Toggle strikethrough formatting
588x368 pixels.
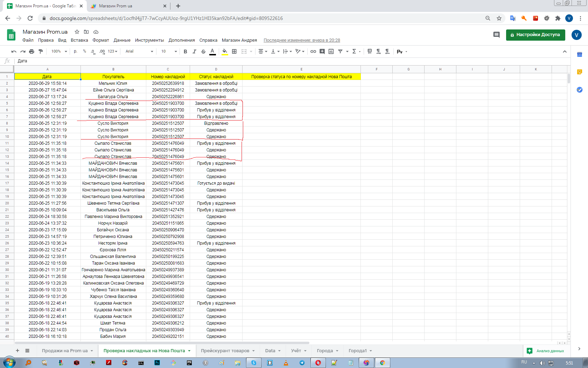pos(203,52)
